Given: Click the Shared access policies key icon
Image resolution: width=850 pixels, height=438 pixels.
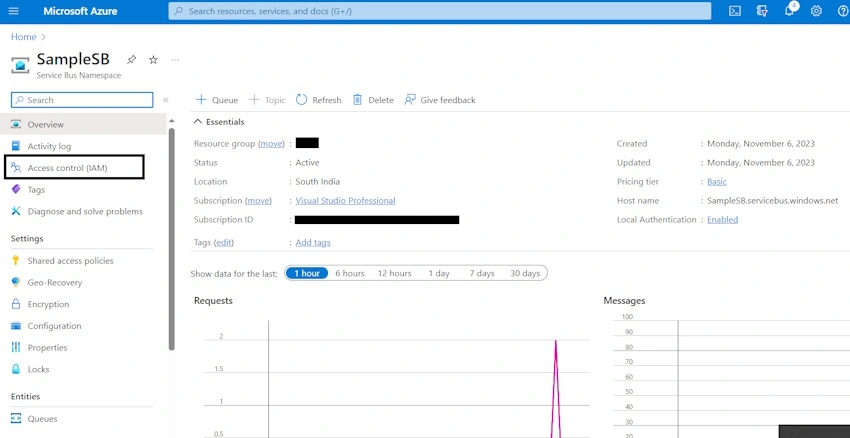Looking at the screenshot, I should coord(16,261).
